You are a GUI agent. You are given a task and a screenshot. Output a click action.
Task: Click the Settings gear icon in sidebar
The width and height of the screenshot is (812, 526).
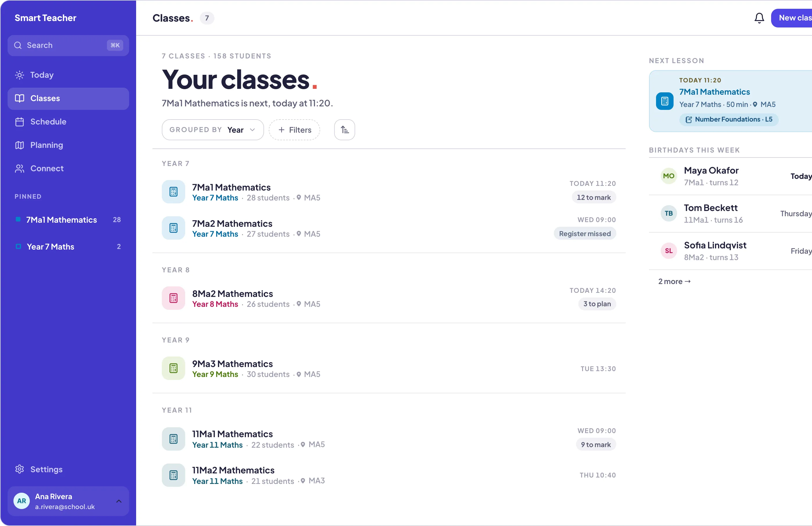(20, 469)
